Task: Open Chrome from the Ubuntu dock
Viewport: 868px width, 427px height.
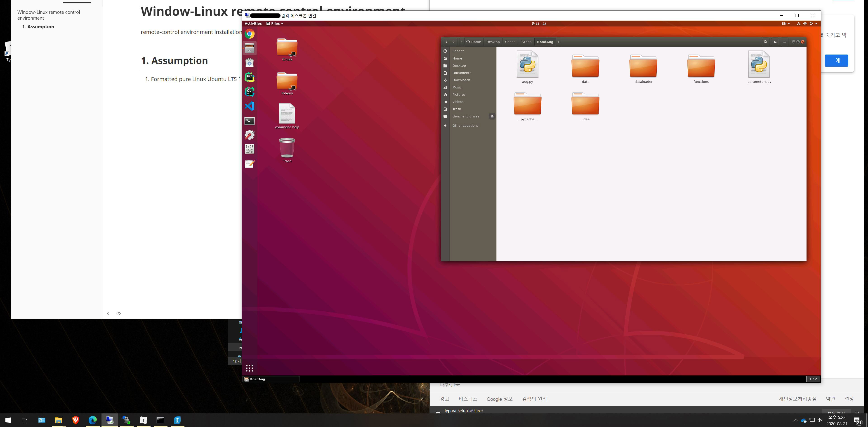Action: (x=249, y=34)
